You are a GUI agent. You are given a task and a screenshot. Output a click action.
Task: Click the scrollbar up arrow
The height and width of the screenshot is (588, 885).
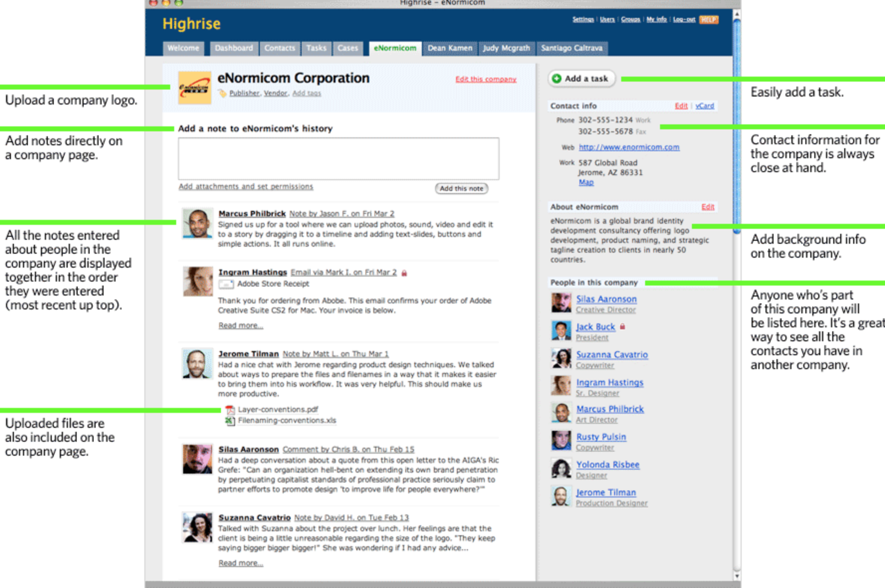[x=737, y=14]
